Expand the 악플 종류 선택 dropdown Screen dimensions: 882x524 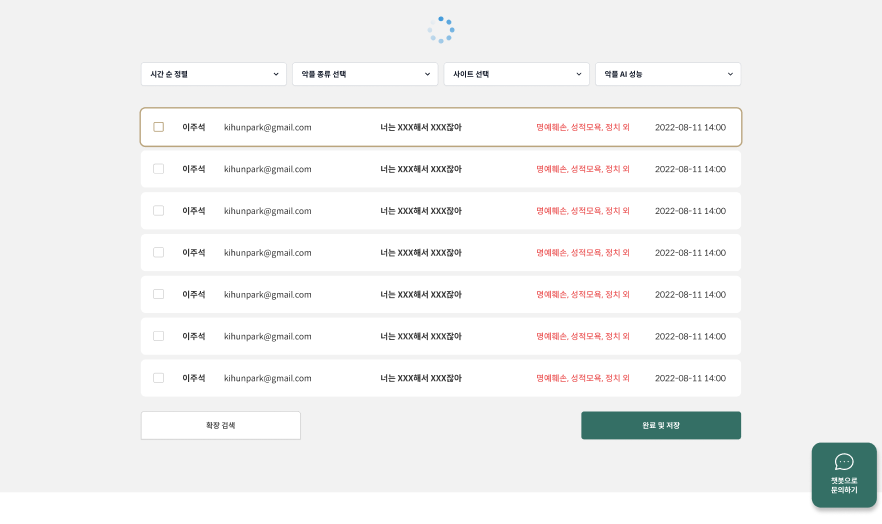[365, 74]
